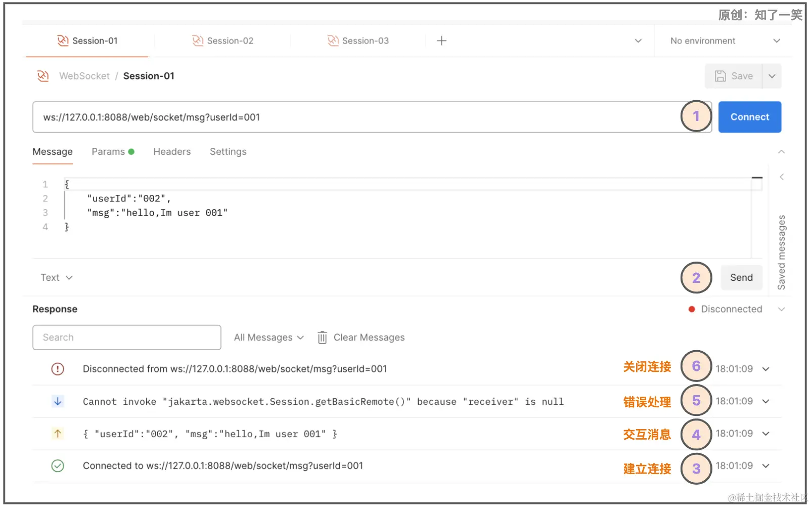
Task: Click the WebSocket breadcrumb link
Action: (84, 76)
